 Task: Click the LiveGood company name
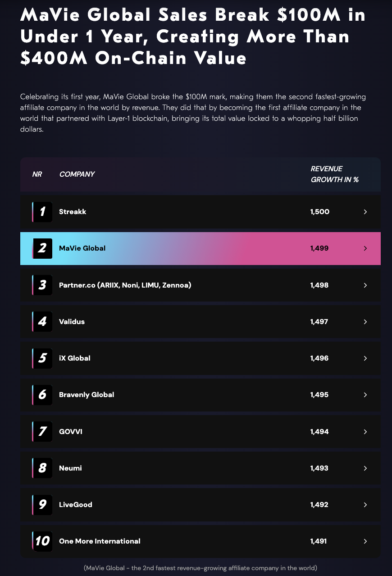tap(76, 505)
